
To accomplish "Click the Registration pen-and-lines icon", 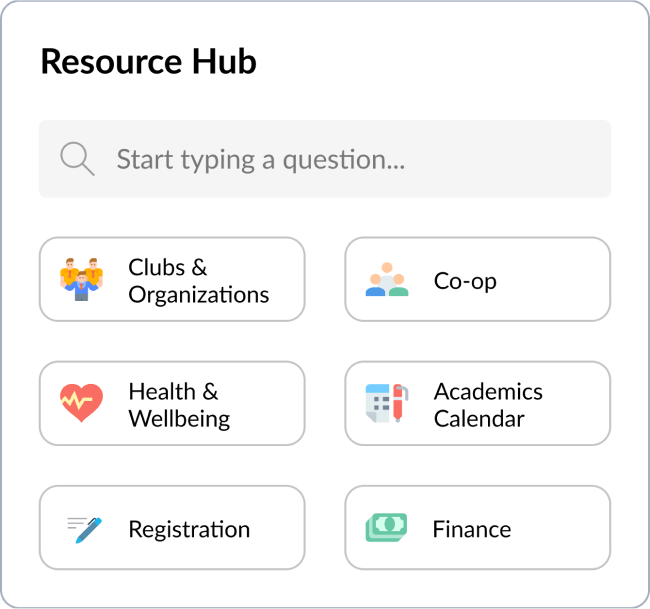I will [x=84, y=528].
